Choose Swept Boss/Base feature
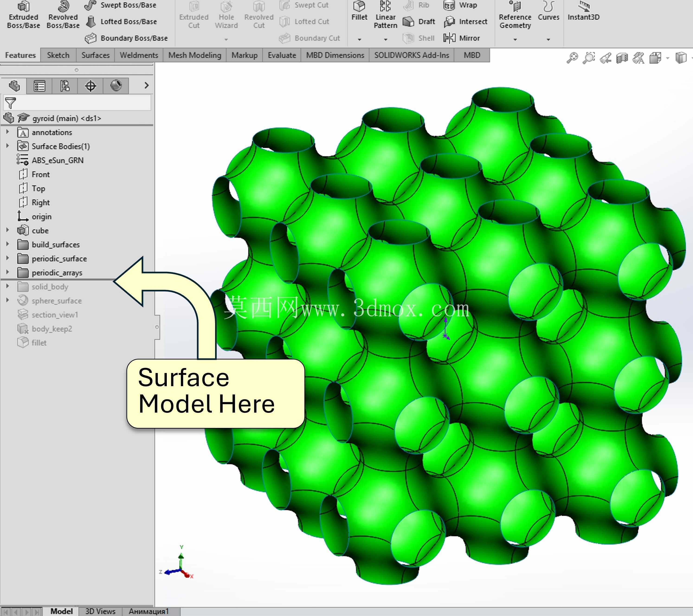This screenshot has width=693, height=616. pyautogui.click(x=120, y=5)
